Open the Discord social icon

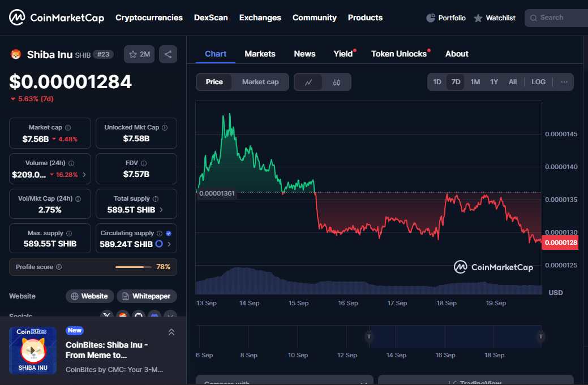pos(154,315)
